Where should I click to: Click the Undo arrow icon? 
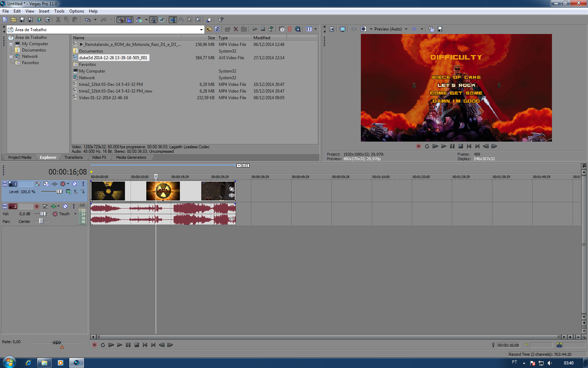(88, 20)
